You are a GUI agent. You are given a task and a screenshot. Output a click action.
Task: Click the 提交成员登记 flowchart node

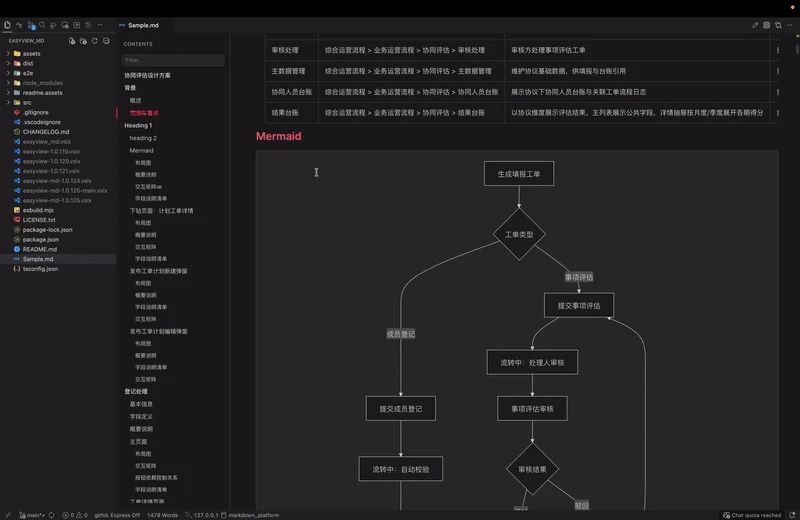pyautogui.click(x=401, y=409)
